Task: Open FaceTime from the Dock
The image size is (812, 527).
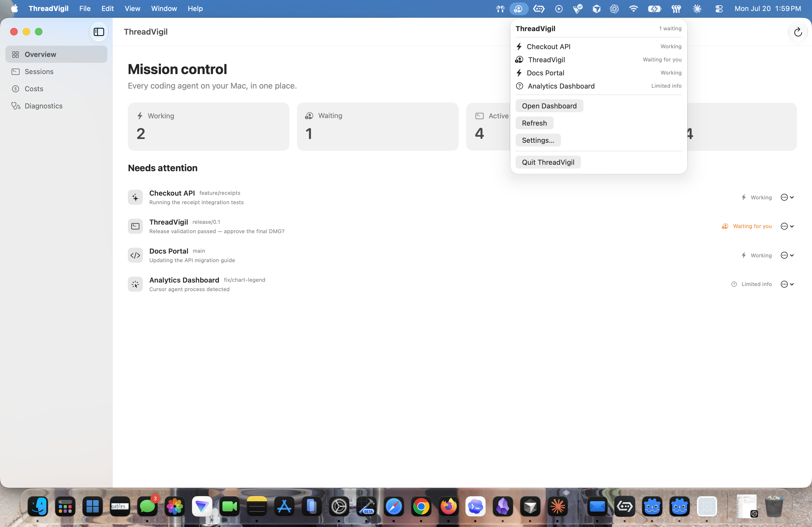Action: [230, 506]
